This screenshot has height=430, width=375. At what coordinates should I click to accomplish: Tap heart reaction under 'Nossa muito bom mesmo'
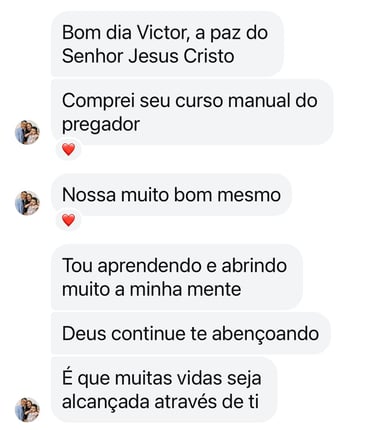point(69,220)
